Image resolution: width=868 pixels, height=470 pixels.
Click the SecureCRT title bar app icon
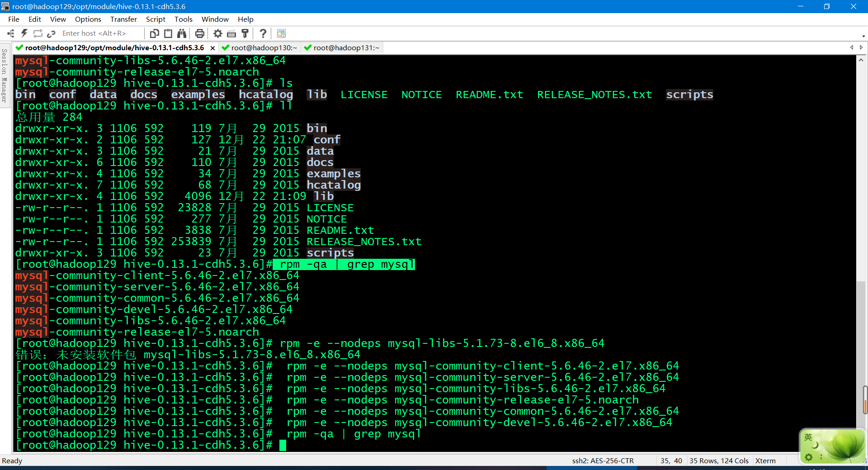click(x=5, y=6)
